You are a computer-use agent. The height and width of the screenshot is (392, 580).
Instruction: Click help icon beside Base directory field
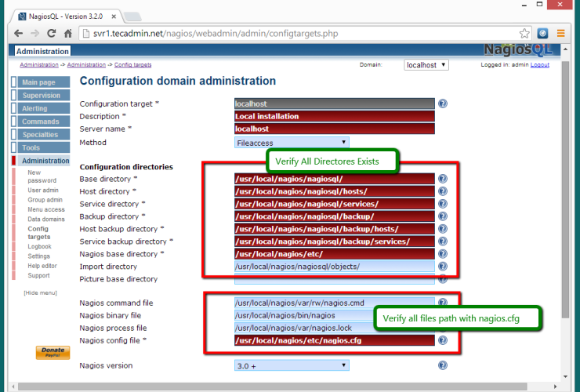(x=443, y=179)
